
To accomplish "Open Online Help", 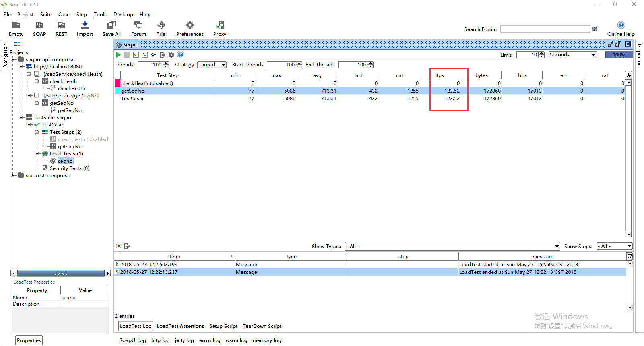I will point(621,29).
